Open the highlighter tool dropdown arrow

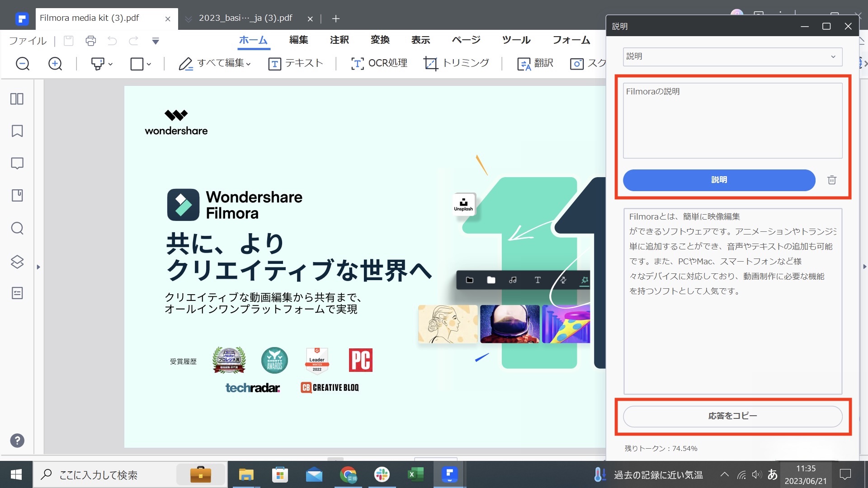111,64
